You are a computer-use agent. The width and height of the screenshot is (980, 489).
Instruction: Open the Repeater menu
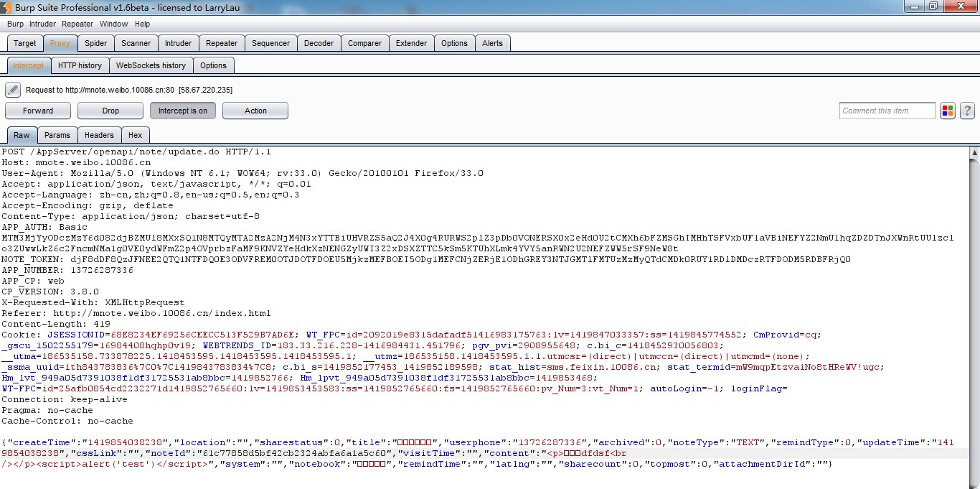point(77,24)
